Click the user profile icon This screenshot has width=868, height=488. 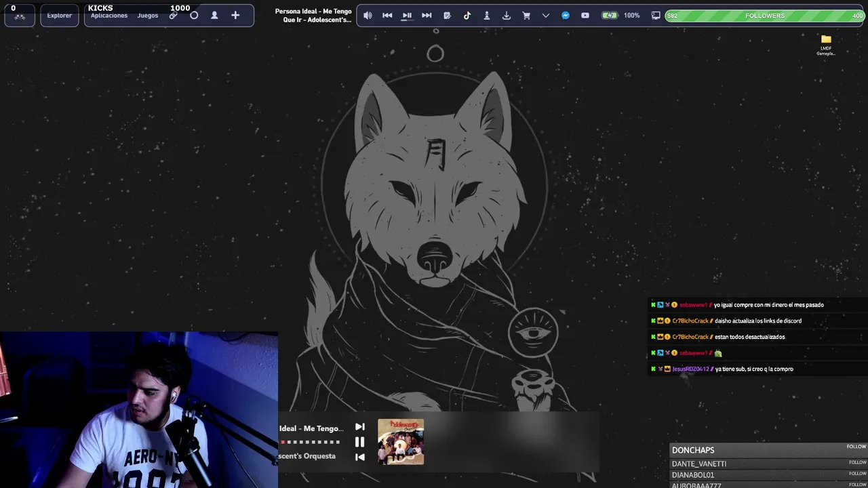click(214, 15)
